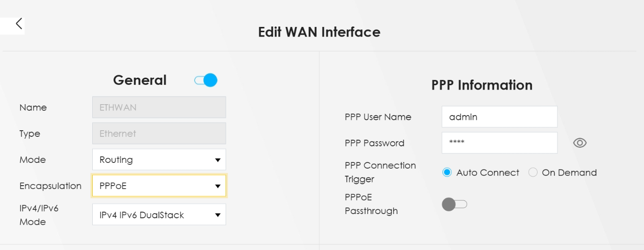Click the IPv4/IPv6 Mode label
The height and width of the screenshot is (250, 644).
39,215
